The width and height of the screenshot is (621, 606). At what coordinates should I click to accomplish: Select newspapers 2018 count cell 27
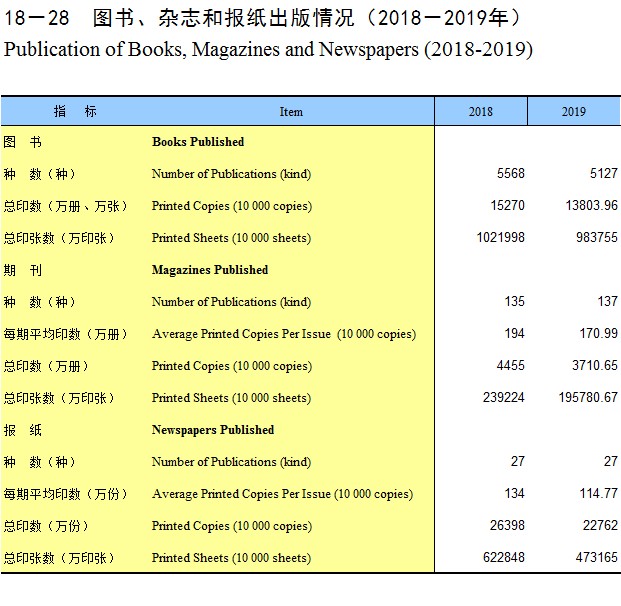point(518,461)
